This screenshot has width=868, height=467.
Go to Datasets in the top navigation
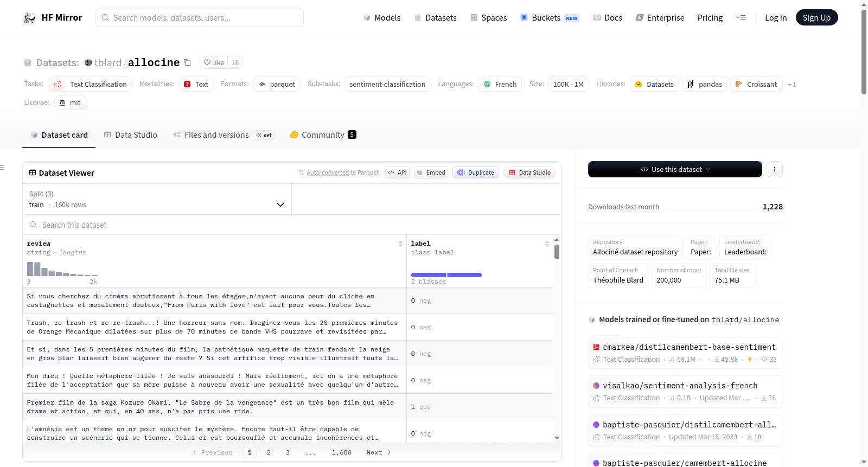[x=436, y=18]
